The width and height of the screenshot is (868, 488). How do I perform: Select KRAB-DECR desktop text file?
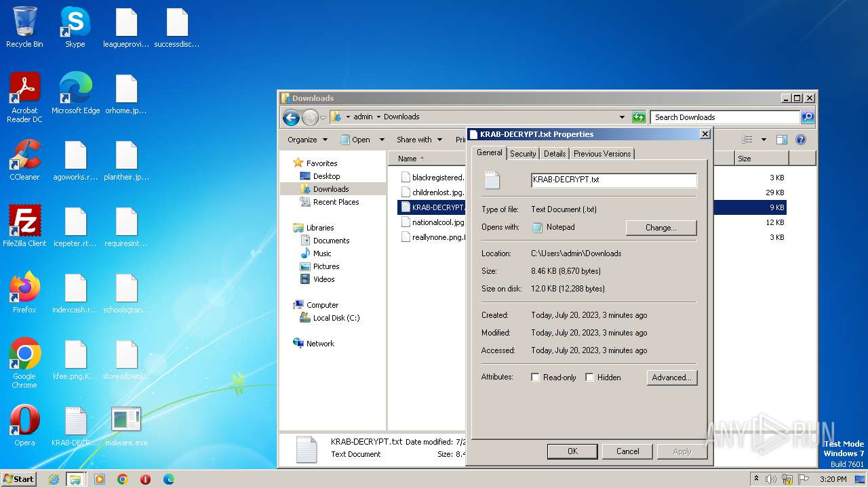click(75, 426)
